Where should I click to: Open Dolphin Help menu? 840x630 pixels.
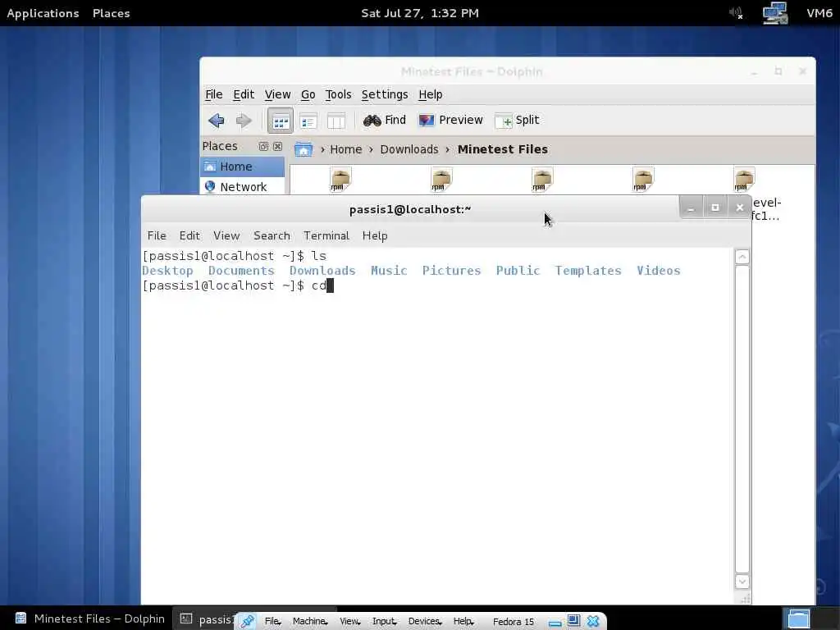point(430,94)
